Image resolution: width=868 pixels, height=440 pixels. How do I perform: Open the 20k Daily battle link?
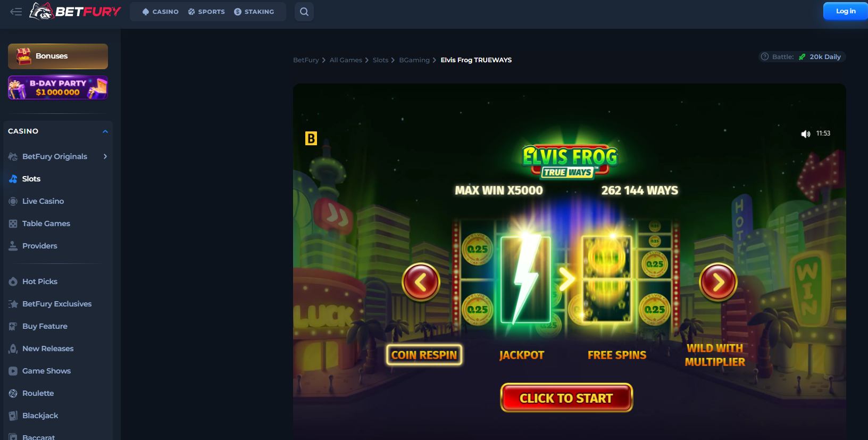(x=825, y=57)
